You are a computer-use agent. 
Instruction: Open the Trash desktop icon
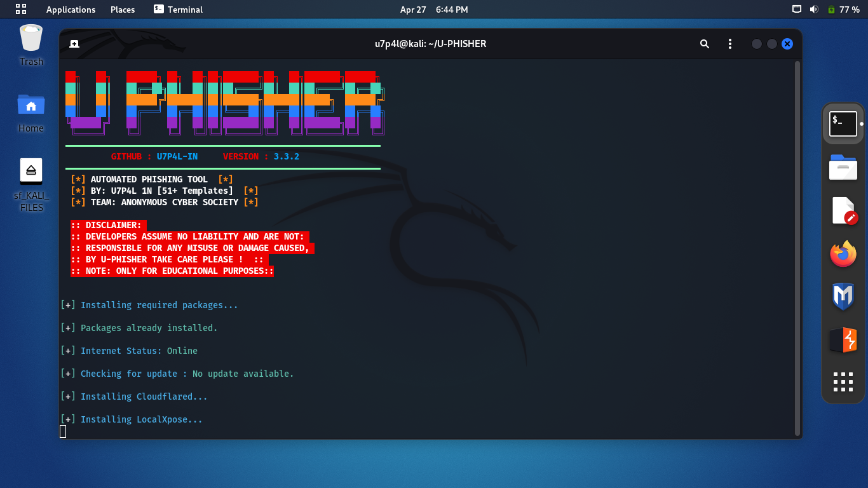tap(31, 44)
